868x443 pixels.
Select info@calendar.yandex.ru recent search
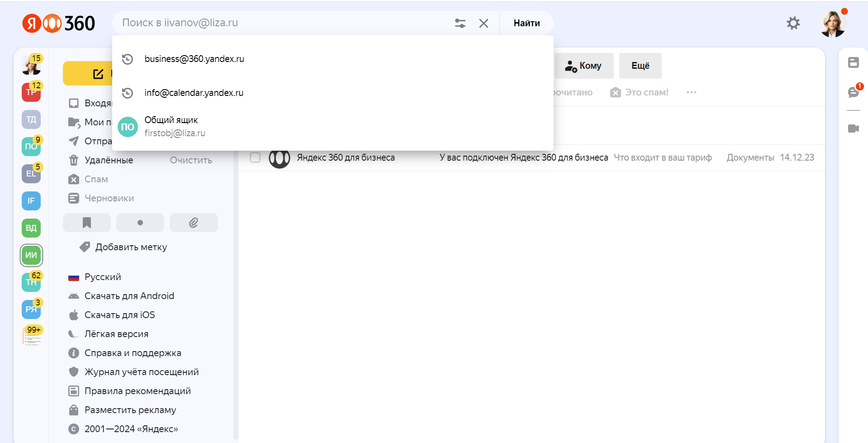point(194,93)
